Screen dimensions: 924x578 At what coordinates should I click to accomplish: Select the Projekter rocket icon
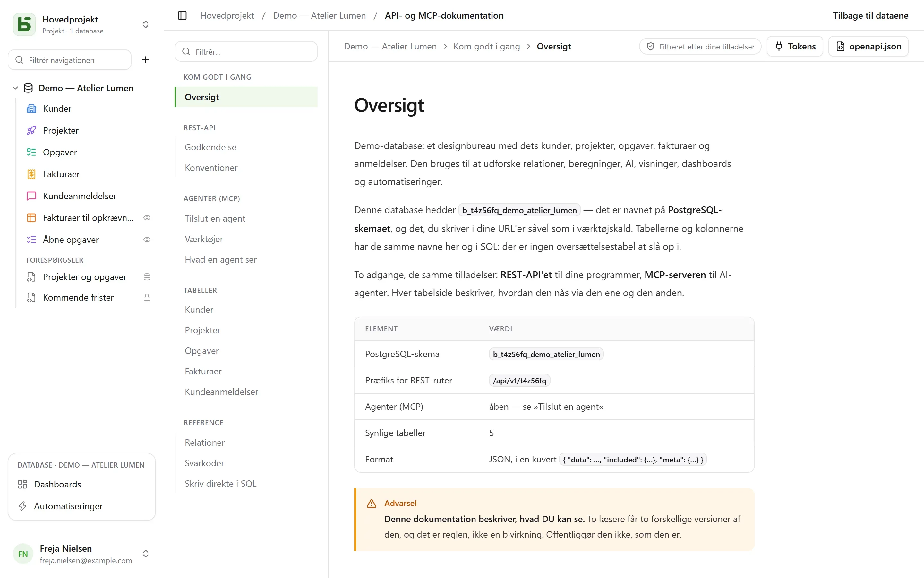[x=31, y=130]
